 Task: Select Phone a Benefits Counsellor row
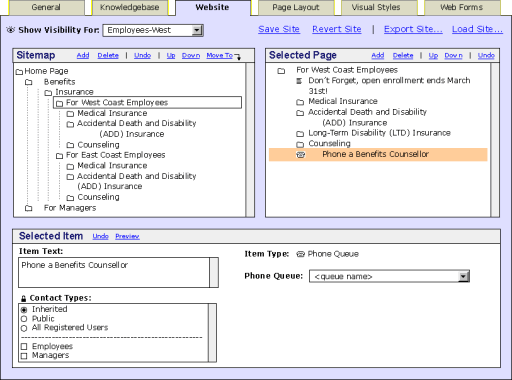click(378, 155)
